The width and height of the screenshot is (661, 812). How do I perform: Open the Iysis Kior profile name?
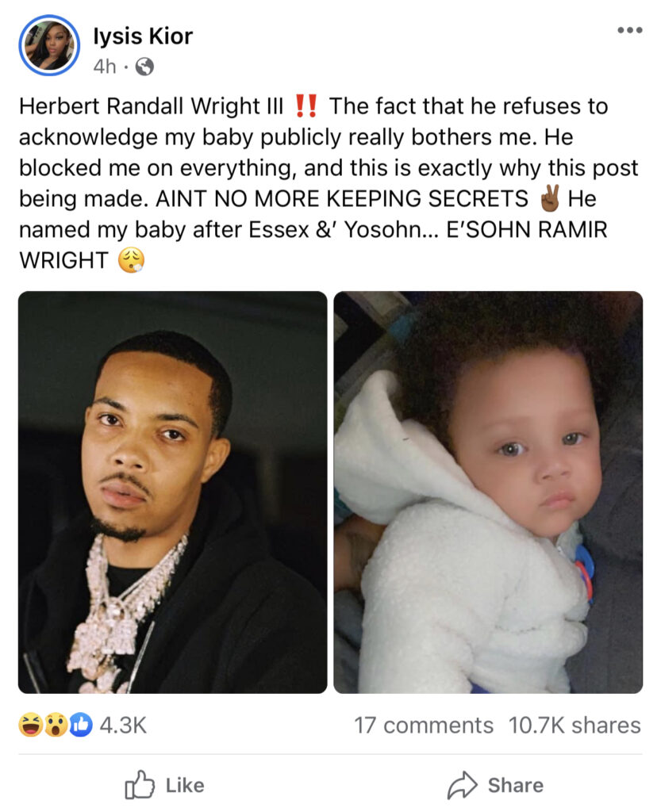[x=143, y=36]
